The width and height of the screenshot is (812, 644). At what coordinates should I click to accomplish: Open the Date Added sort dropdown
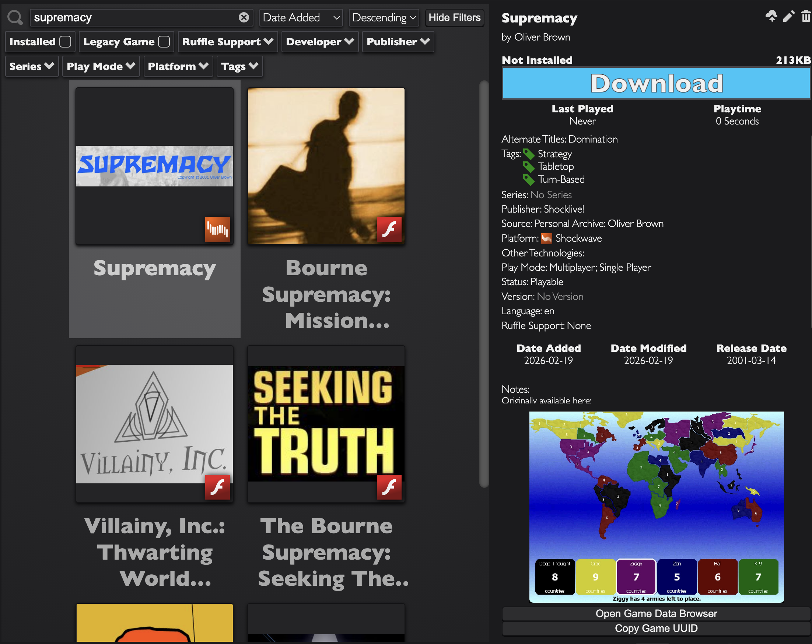tap(301, 17)
